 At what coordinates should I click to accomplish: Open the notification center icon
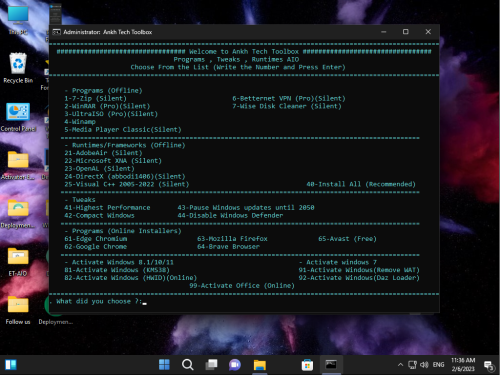coord(489,365)
